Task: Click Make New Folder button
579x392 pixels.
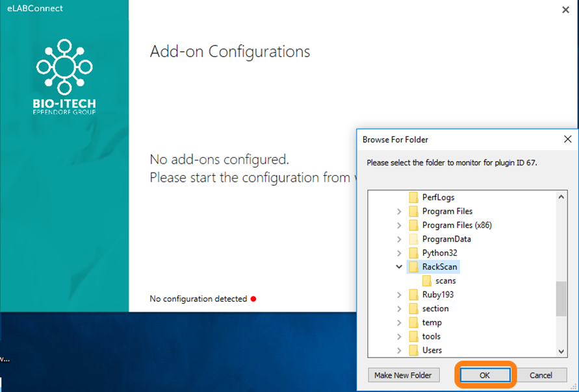Action: click(403, 375)
